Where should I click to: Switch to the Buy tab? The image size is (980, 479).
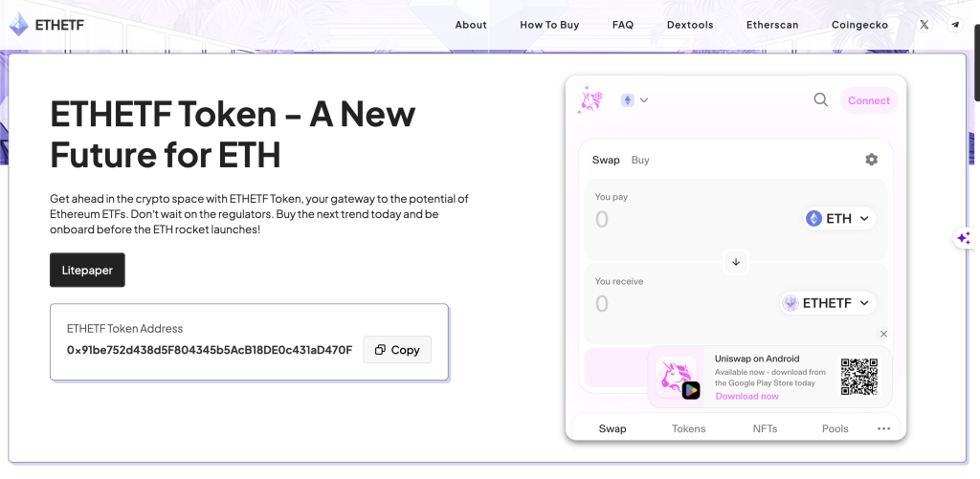640,160
